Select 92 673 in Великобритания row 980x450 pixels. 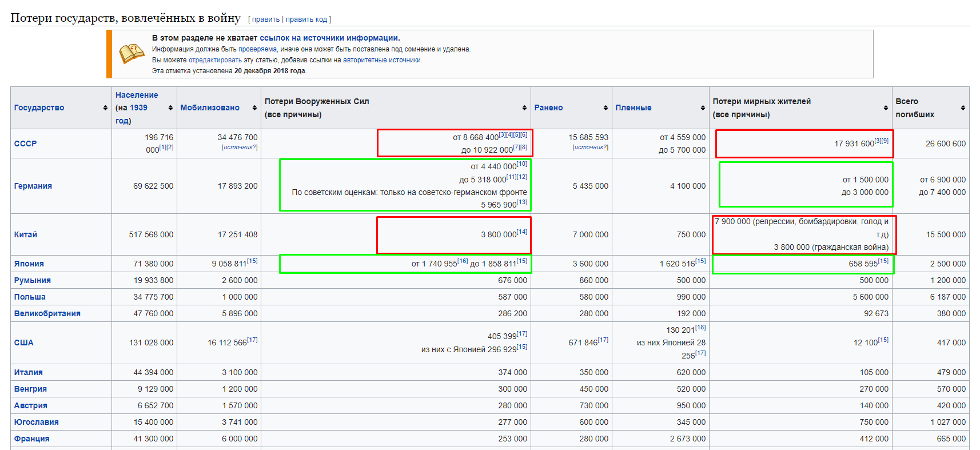pos(877,313)
